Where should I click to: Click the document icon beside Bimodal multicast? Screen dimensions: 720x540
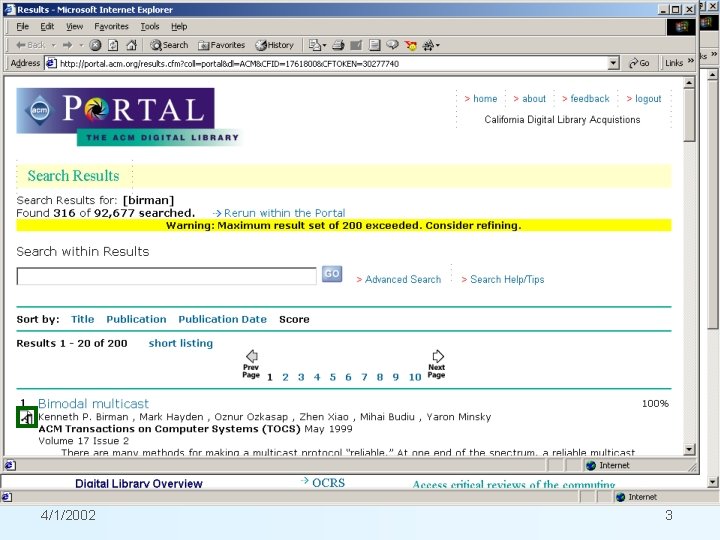point(27,417)
